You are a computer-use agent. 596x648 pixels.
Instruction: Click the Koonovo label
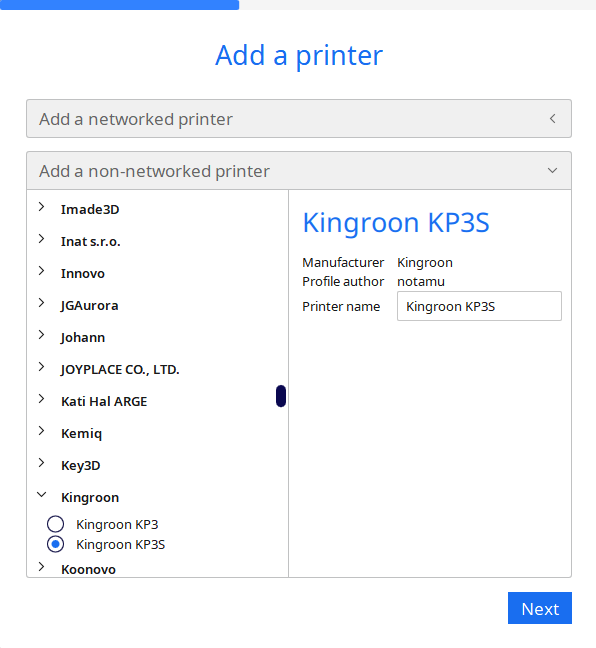point(88,569)
